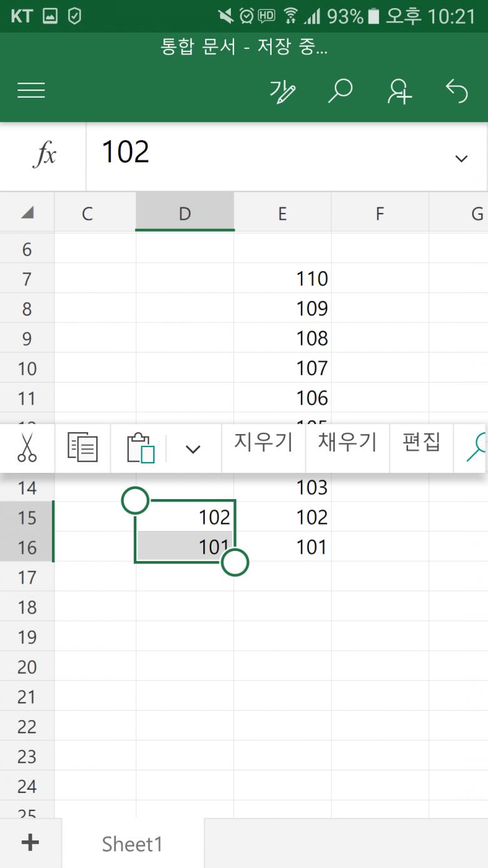This screenshot has height=868, width=488.
Task: Add a new sheet with plus button
Action: coord(30,843)
